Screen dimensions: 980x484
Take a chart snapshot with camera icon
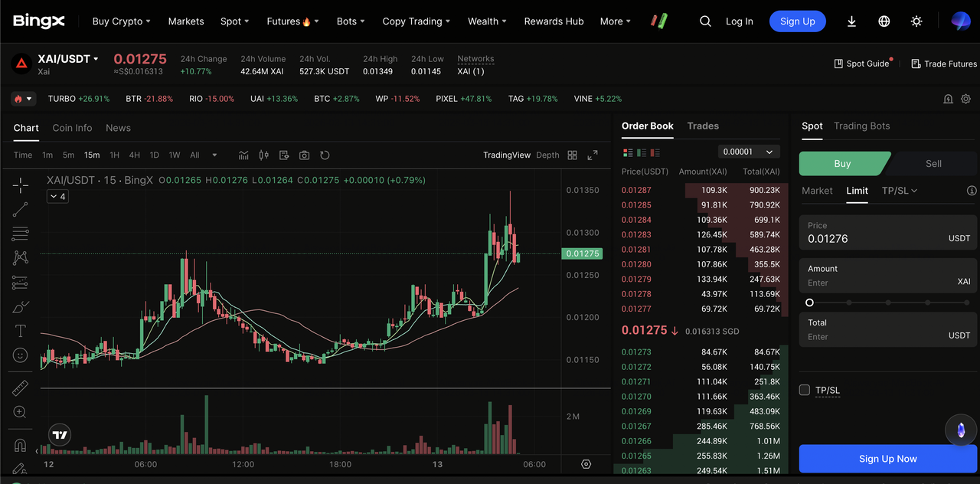tap(304, 155)
